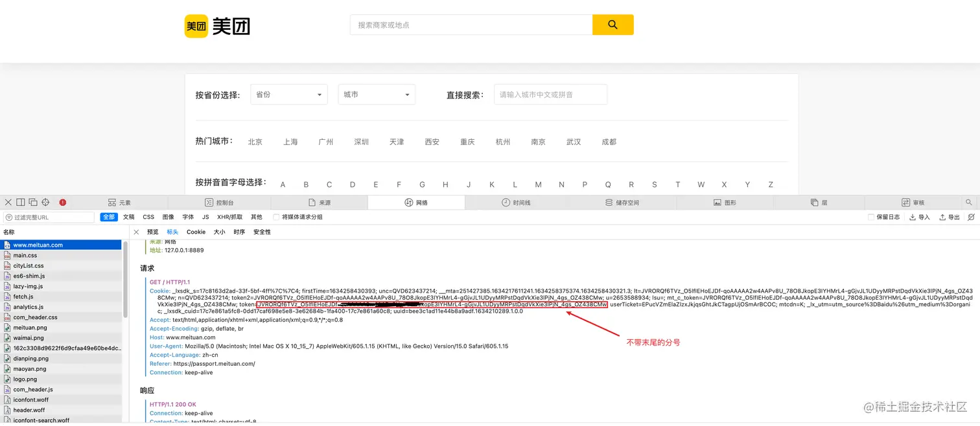Filter requests by 其他
Screen dimensions: 980x426
[x=257, y=218]
